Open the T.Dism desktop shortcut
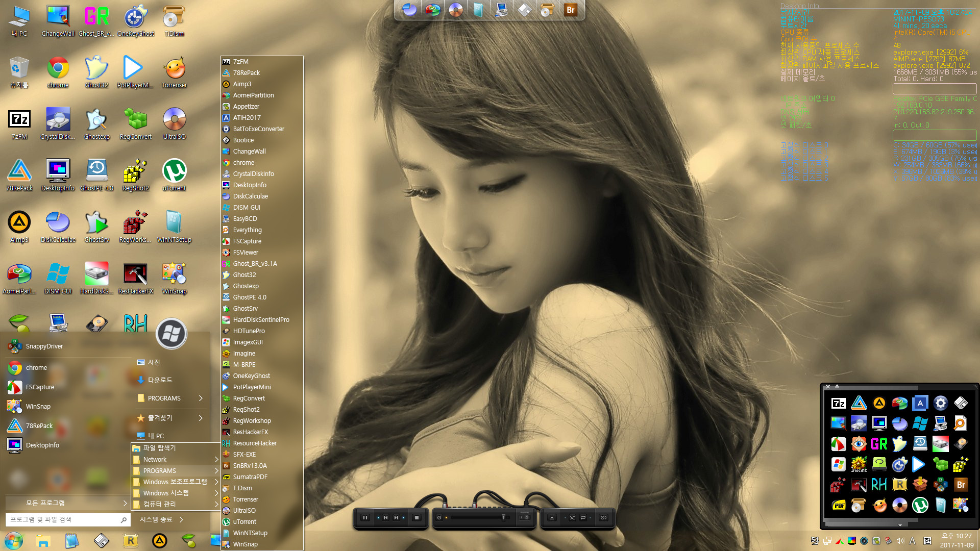The image size is (980, 551). pyautogui.click(x=174, y=21)
